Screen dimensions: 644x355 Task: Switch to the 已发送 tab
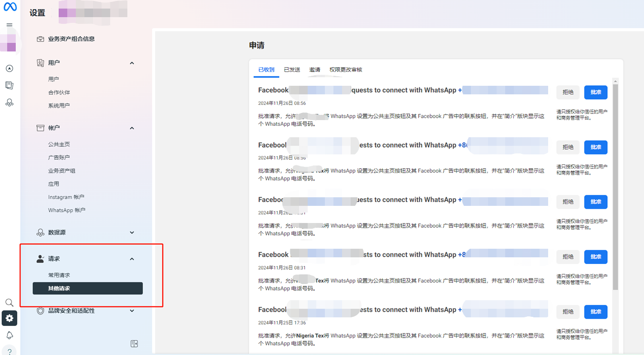pyautogui.click(x=292, y=70)
